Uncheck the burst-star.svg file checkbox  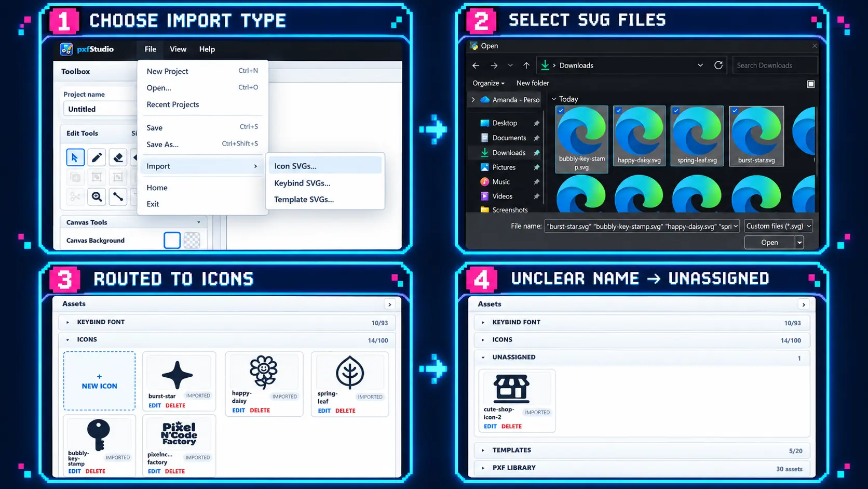[735, 111]
